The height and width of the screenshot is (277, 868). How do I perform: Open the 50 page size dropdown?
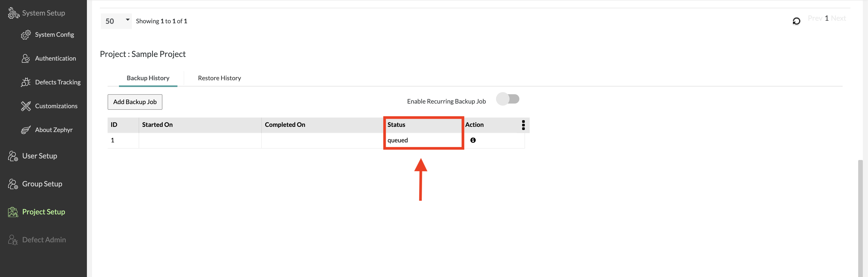[x=116, y=21]
